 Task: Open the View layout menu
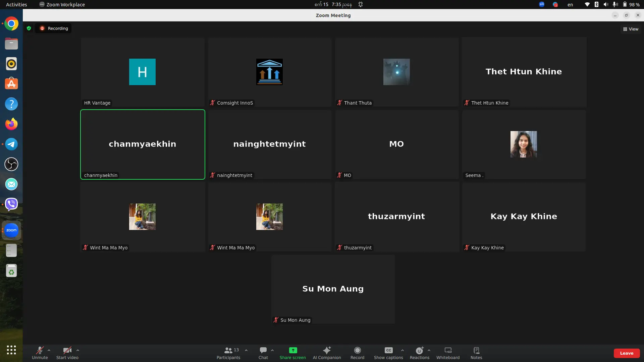(x=631, y=29)
